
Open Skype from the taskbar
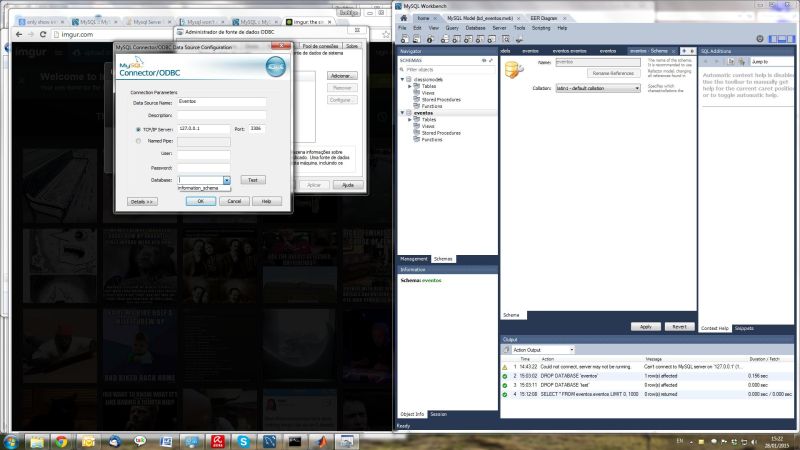[x=243, y=441]
